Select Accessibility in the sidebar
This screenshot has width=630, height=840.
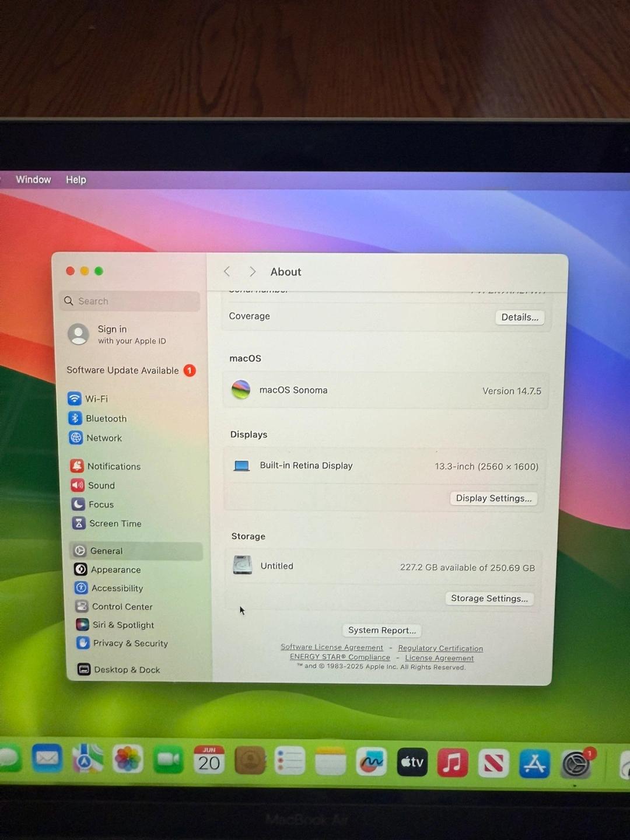pos(116,589)
